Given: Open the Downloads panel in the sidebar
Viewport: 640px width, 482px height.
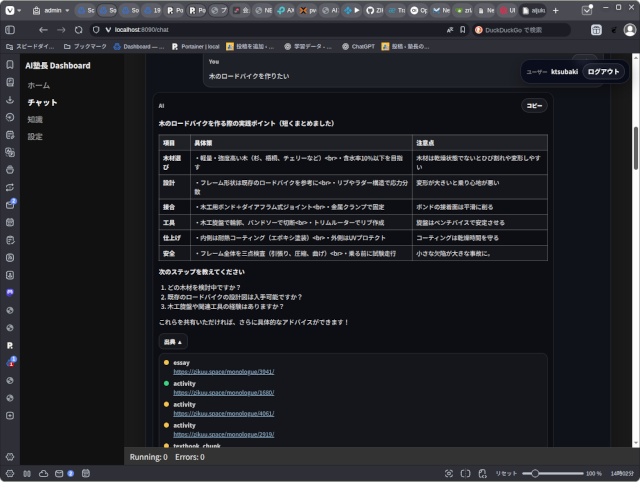Looking at the screenshot, I should [9, 100].
